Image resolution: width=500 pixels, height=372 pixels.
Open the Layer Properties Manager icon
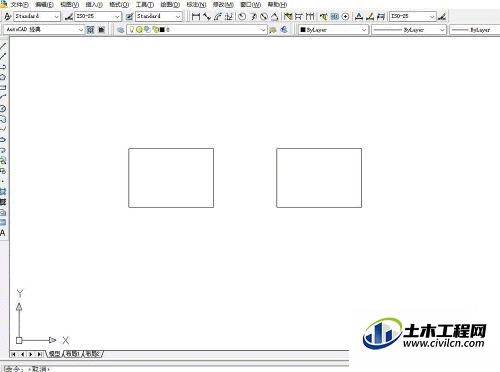click(x=121, y=30)
